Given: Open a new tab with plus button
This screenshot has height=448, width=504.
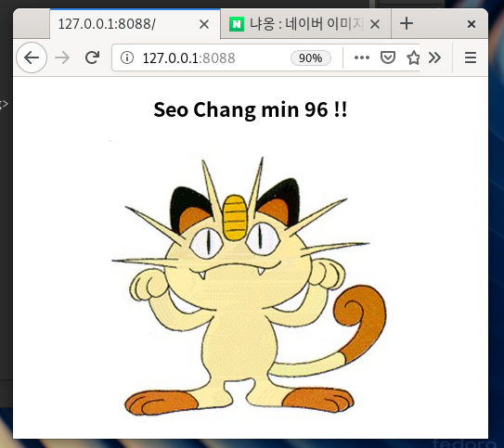Looking at the screenshot, I should [407, 23].
